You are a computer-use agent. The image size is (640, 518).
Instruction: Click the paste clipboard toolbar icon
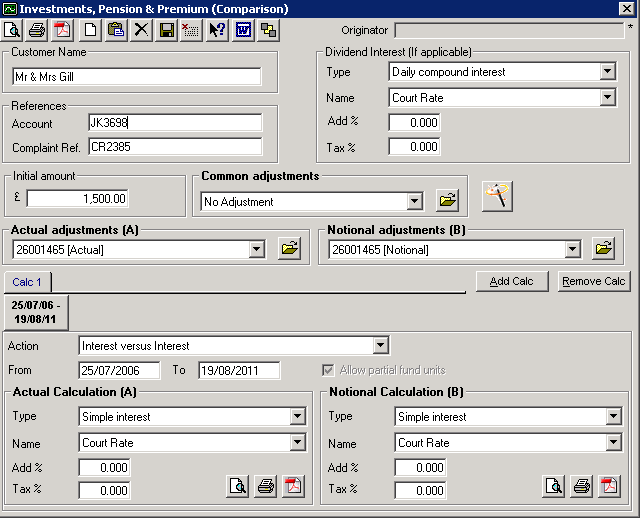click(116, 30)
